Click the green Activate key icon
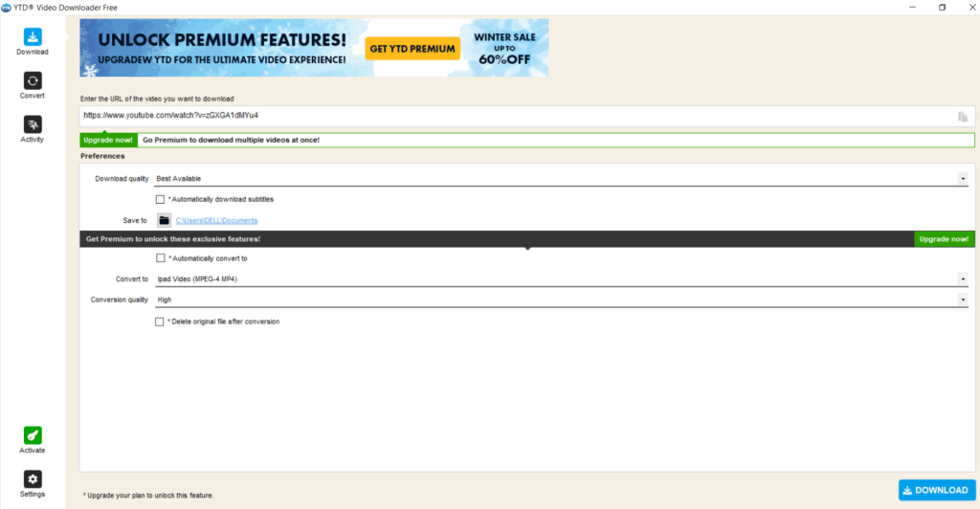Image resolution: width=980 pixels, height=509 pixels. point(33,435)
